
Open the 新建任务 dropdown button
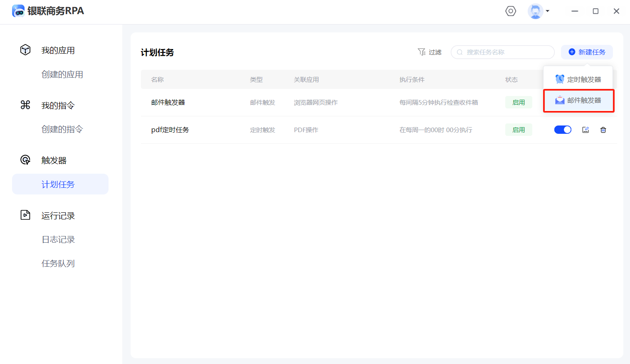coord(587,52)
